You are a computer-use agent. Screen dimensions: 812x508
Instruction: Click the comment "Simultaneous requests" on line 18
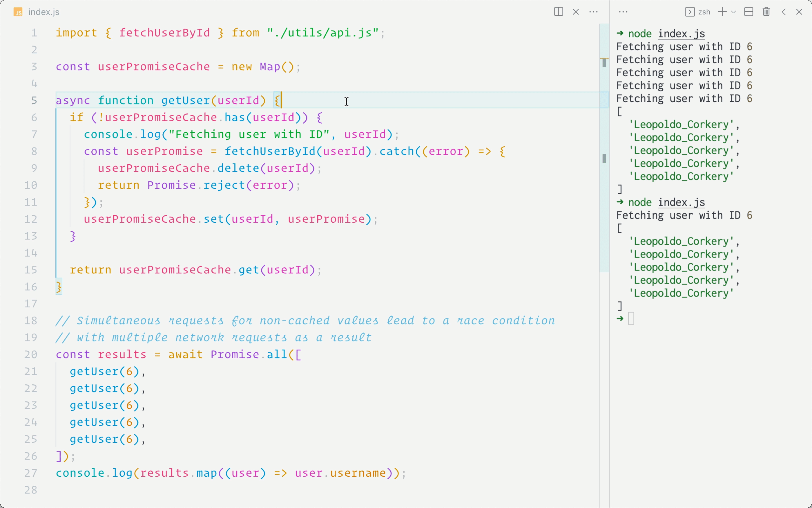coord(150,320)
